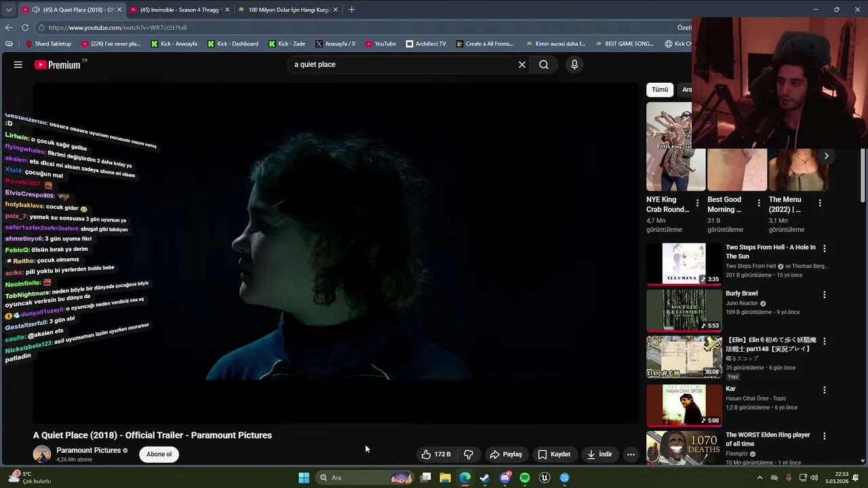Download the video with İndir
The image size is (868, 488).
point(599,454)
